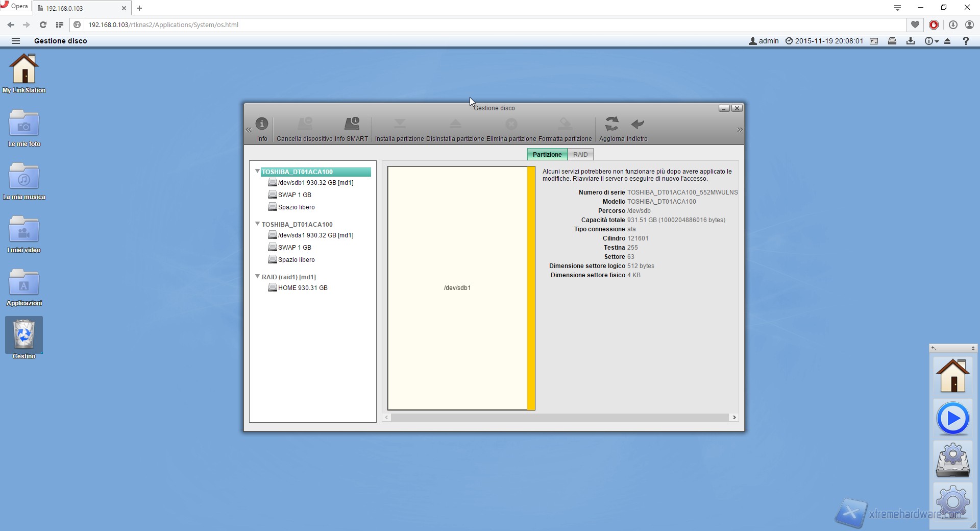Open the hamburger main menu
This screenshot has height=531, width=980.
(16, 41)
